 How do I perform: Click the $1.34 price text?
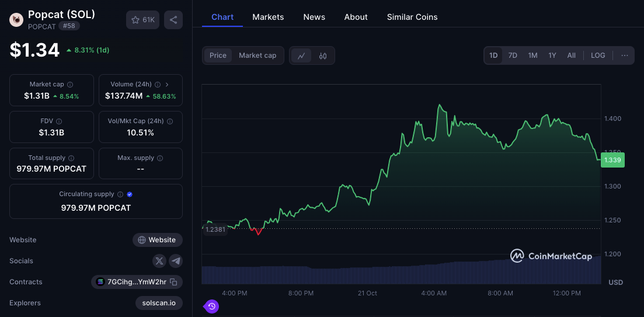tap(35, 50)
